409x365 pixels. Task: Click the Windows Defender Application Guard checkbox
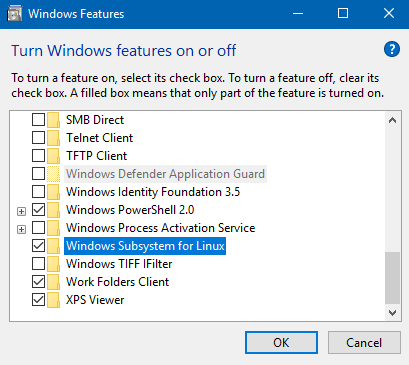point(38,173)
